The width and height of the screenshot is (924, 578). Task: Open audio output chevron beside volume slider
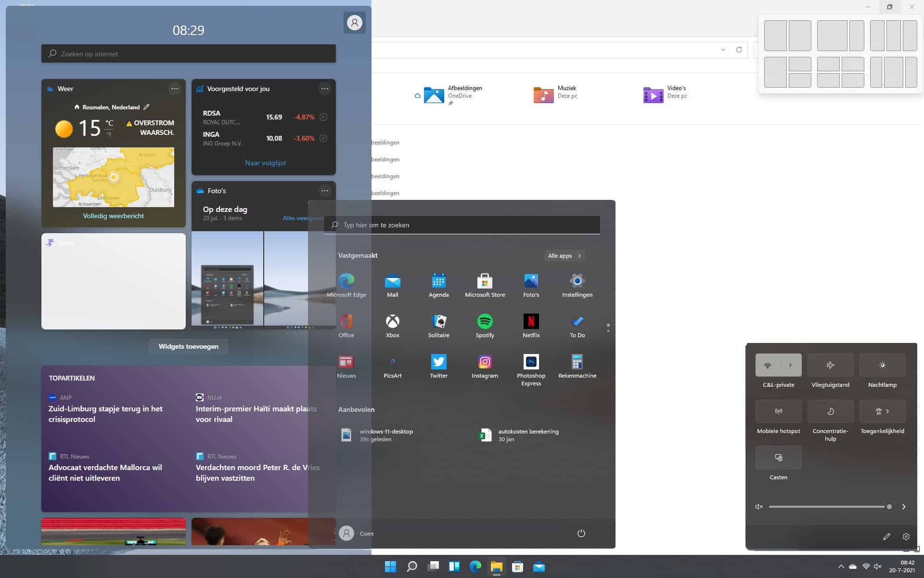coord(904,507)
